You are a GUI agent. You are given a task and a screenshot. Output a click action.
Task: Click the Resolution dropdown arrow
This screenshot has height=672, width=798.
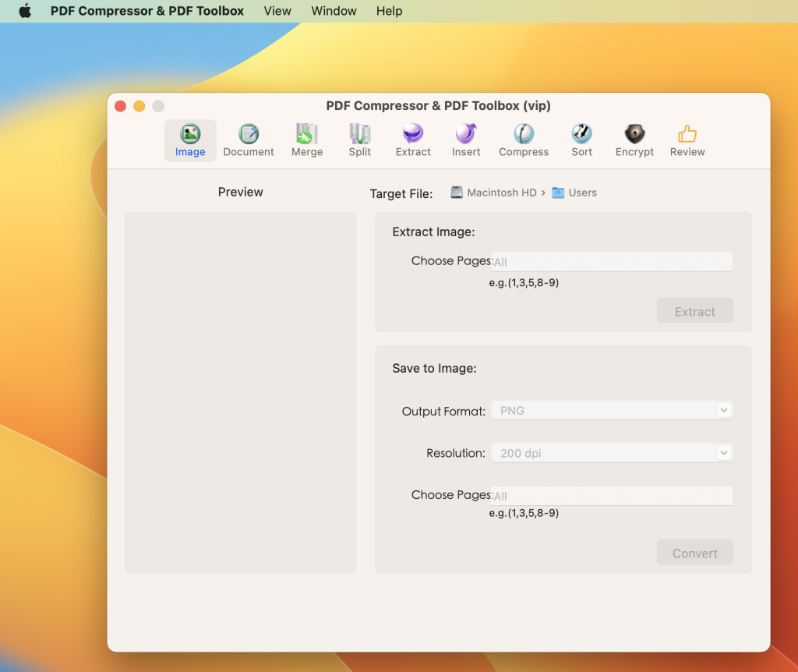click(x=724, y=453)
